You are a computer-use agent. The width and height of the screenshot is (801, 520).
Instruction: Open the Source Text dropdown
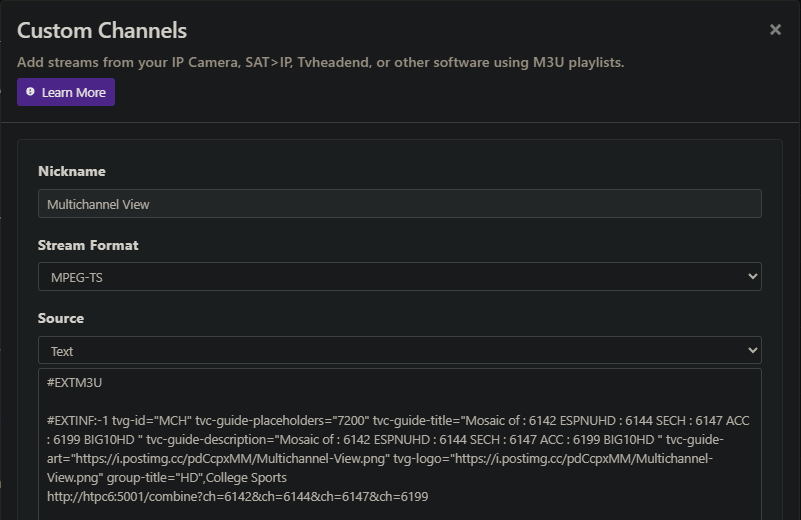click(400, 351)
